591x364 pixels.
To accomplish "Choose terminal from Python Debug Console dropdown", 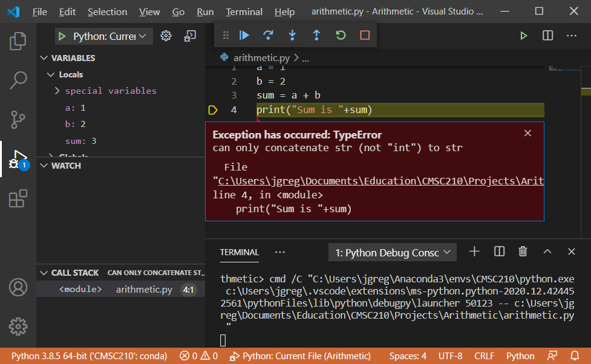I will coord(393,253).
